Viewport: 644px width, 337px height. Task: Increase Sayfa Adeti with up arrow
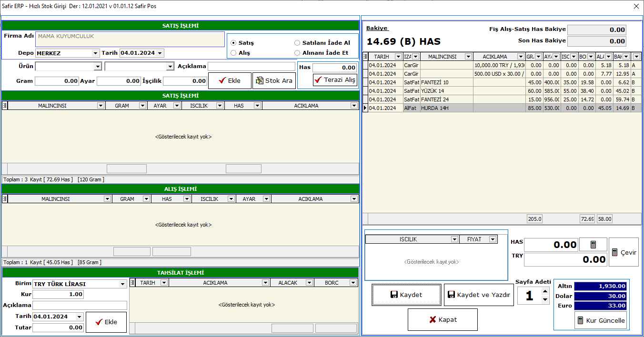tap(545, 291)
